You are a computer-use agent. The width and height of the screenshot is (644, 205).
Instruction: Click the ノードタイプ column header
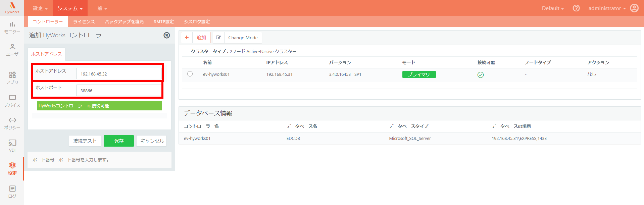click(x=538, y=62)
